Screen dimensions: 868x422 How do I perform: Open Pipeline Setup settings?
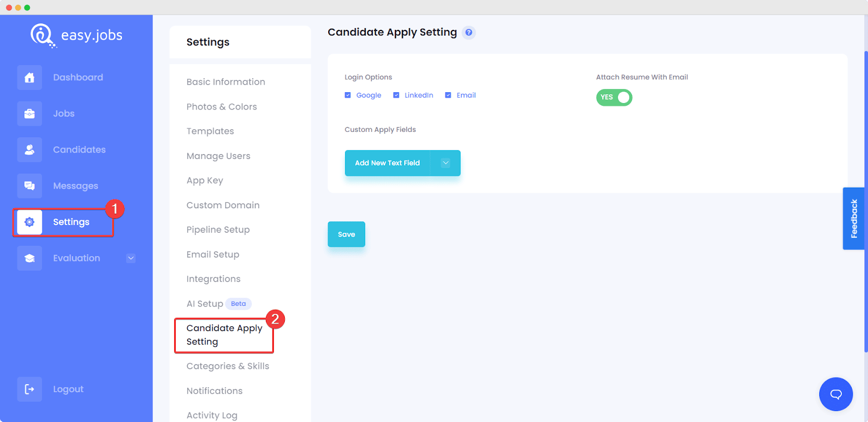click(218, 230)
